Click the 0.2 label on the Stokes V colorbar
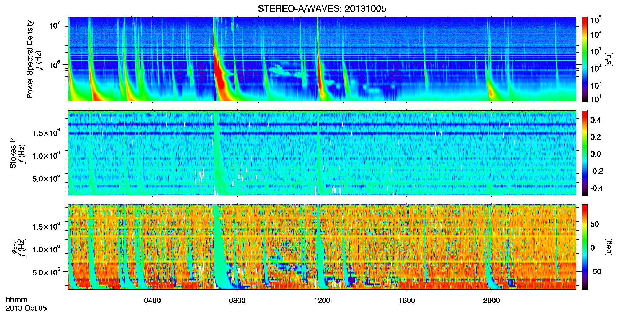The width and height of the screenshot is (644, 332). (595, 137)
